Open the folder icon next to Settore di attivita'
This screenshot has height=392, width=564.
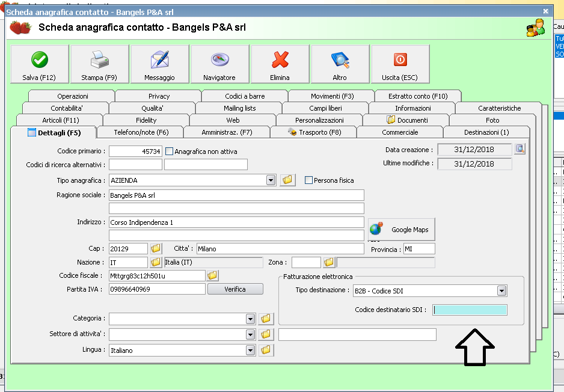[266, 334]
